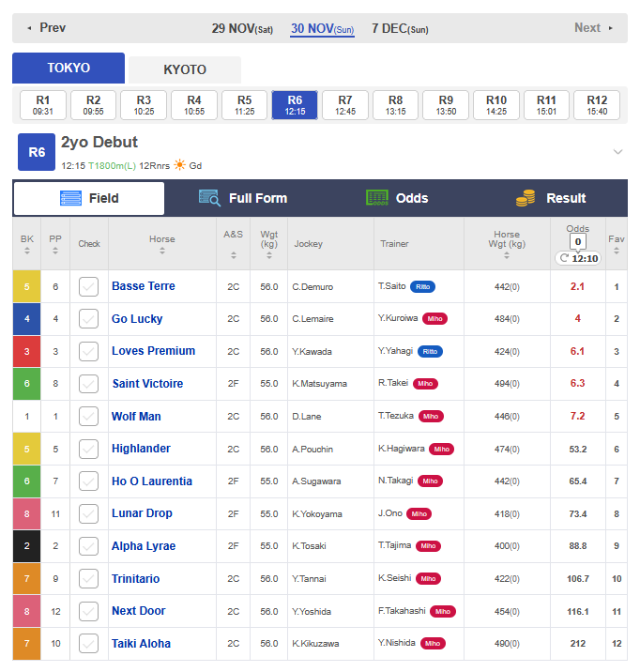Open race R12 at 15:40
The image size is (640, 672).
[597, 105]
